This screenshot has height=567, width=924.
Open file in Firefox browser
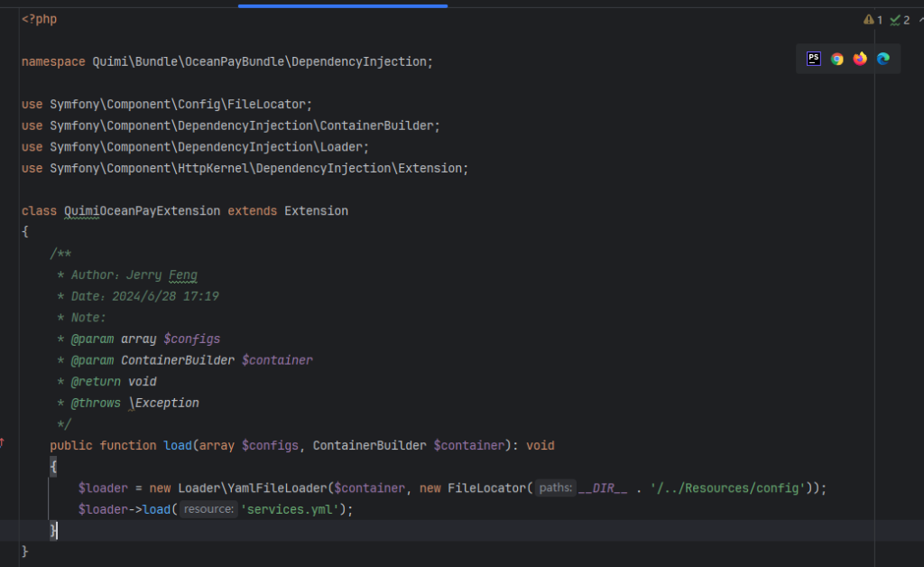(860, 59)
